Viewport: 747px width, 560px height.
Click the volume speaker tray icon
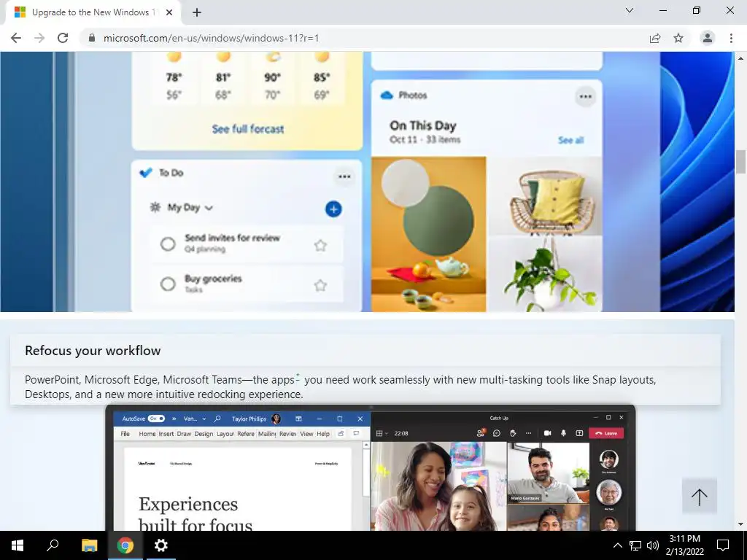(x=653, y=545)
